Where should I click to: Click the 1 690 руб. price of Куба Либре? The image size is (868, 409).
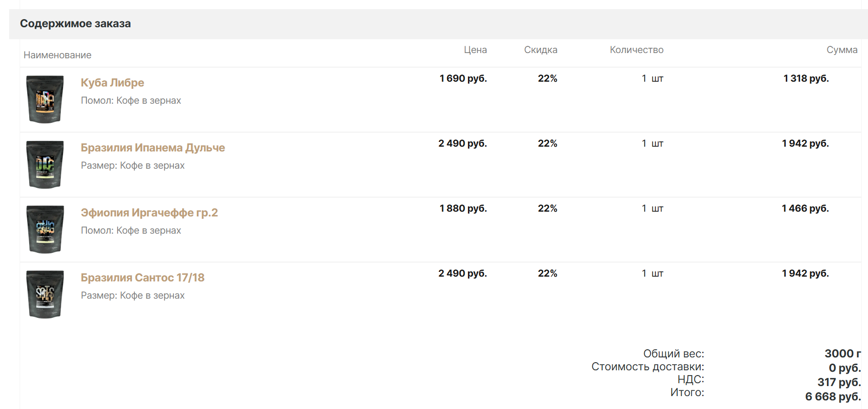pos(463,78)
